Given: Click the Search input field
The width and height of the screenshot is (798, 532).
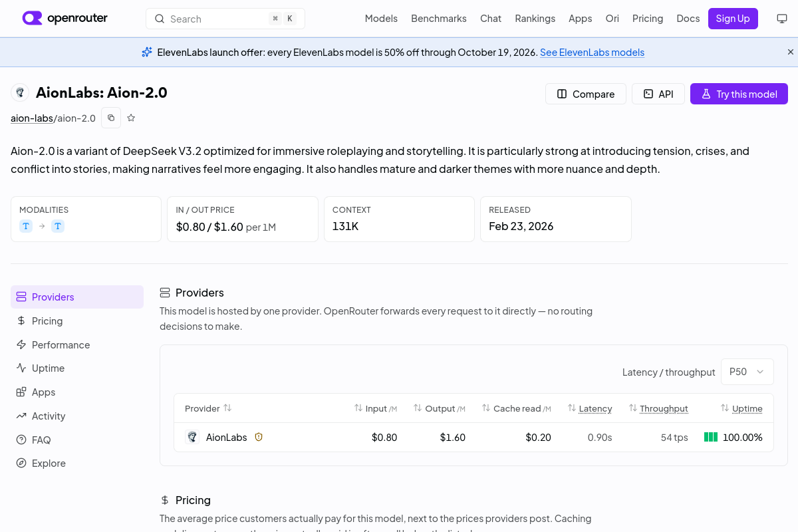Looking at the screenshot, I should tap(225, 19).
